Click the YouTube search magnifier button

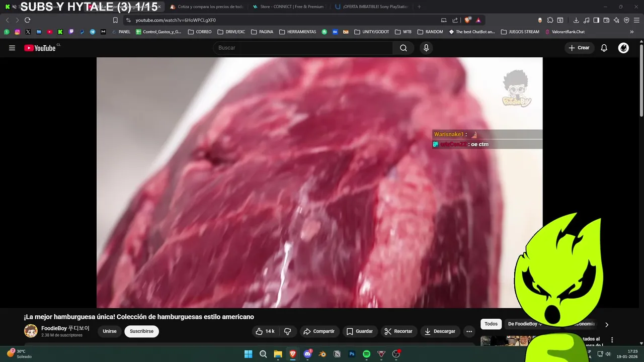404,48
